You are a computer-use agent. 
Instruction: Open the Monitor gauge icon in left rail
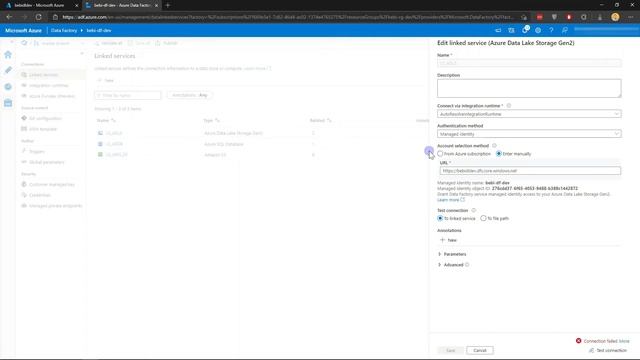click(x=8, y=87)
